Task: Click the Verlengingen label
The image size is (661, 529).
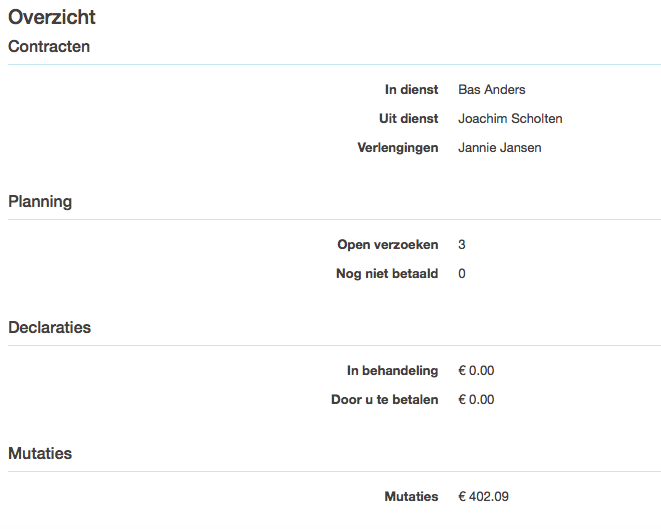Action: pos(398,148)
